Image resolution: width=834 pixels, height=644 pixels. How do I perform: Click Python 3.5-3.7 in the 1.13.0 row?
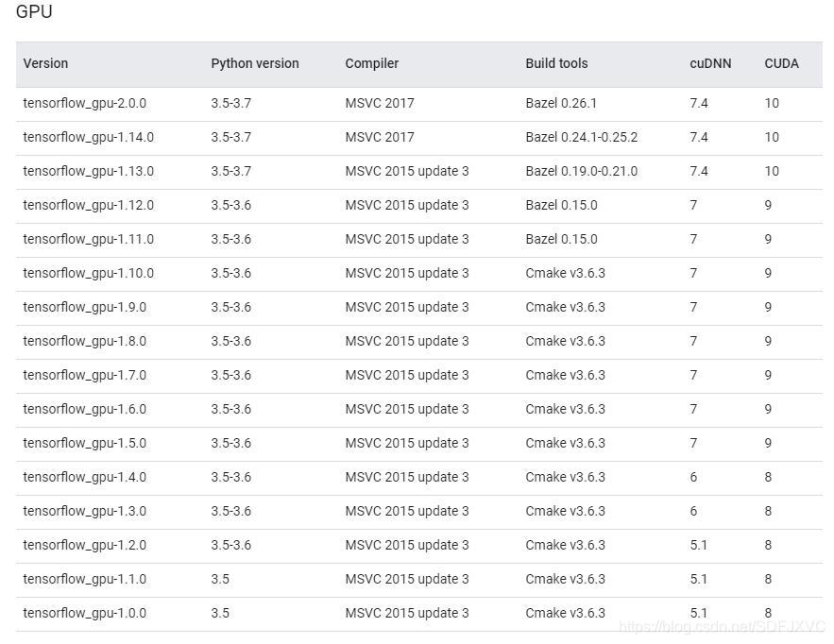(x=230, y=171)
